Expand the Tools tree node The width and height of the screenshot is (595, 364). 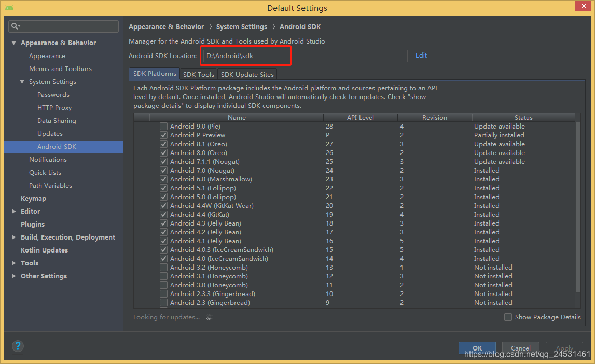tap(13, 263)
